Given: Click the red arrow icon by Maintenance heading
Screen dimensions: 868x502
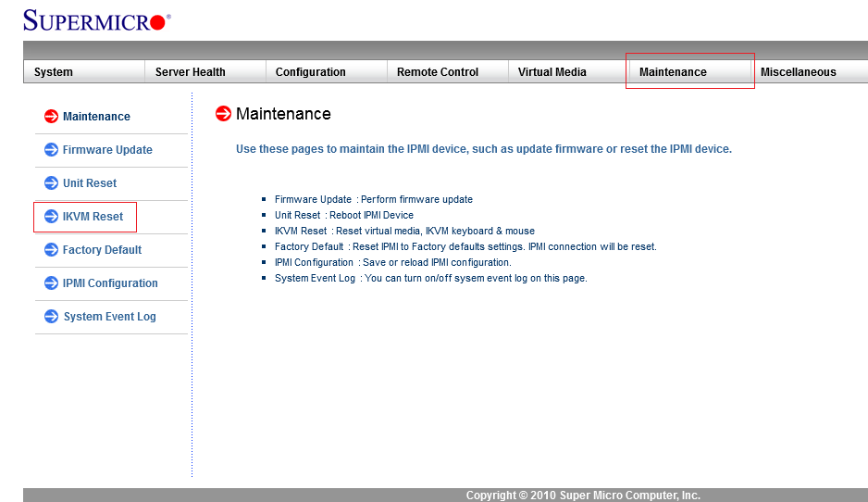Looking at the screenshot, I should (x=223, y=114).
